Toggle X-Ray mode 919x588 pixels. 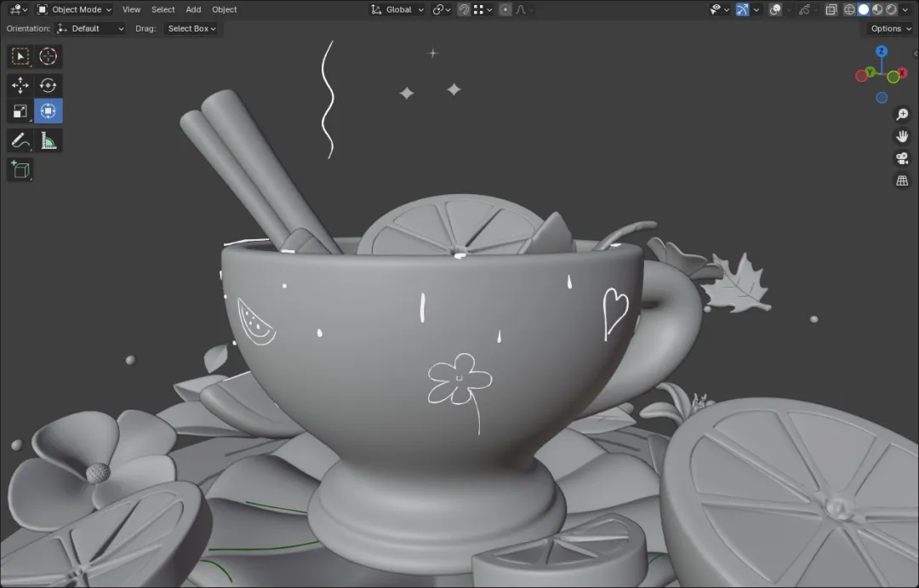831,9
